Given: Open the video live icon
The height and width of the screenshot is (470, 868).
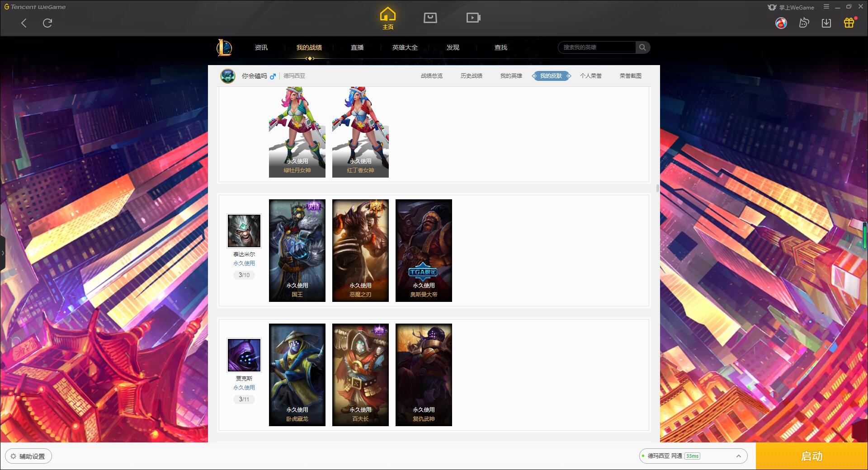Looking at the screenshot, I should (473, 18).
